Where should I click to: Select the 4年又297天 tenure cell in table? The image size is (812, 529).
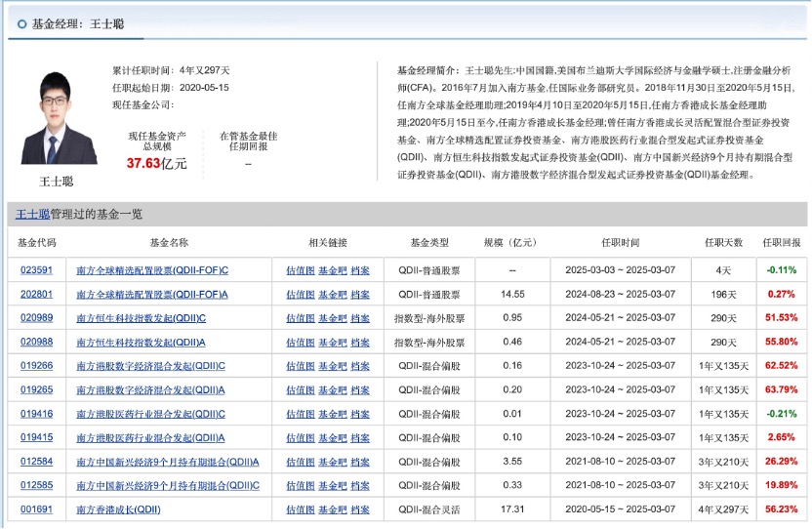tap(723, 509)
